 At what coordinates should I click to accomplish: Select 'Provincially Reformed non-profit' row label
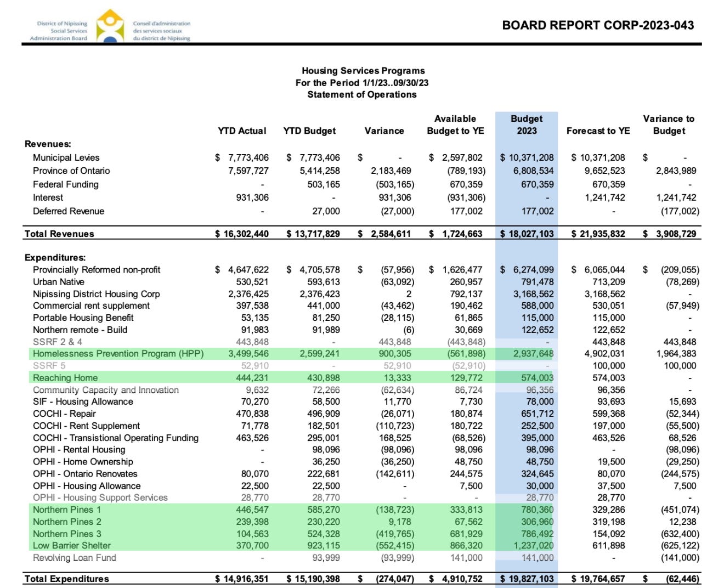point(97,269)
